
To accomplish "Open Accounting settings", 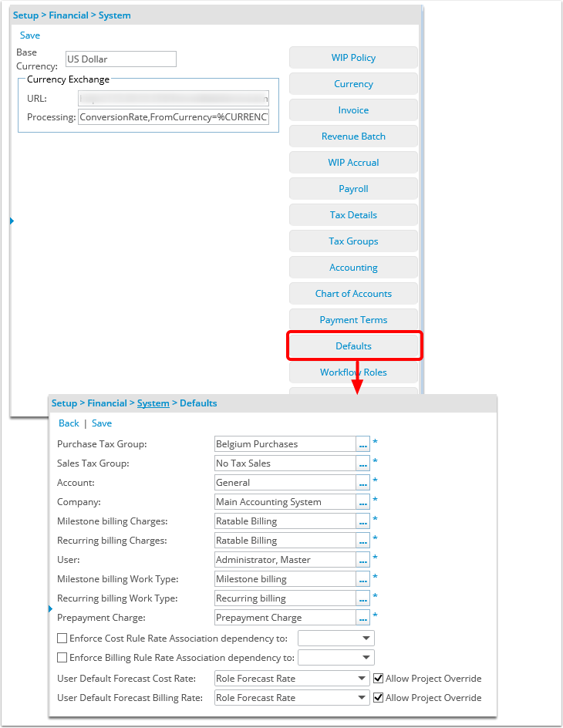I will tap(353, 268).
